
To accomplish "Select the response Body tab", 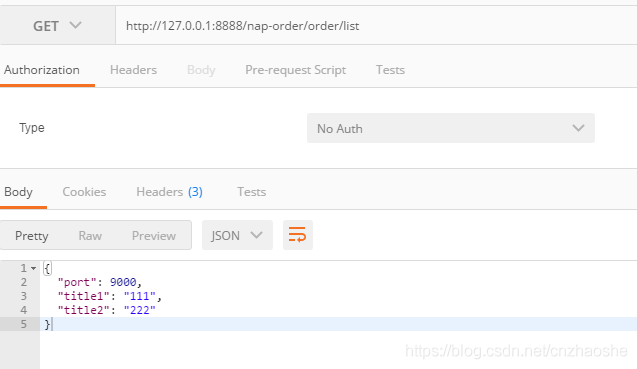I will pyautogui.click(x=18, y=192).
